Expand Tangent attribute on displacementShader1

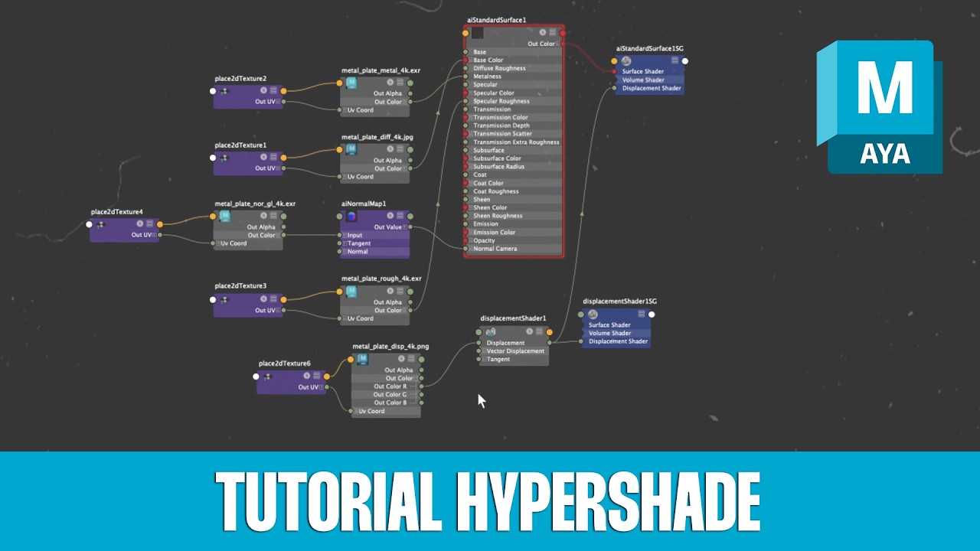pyautogui.click(x=483, y=360)
